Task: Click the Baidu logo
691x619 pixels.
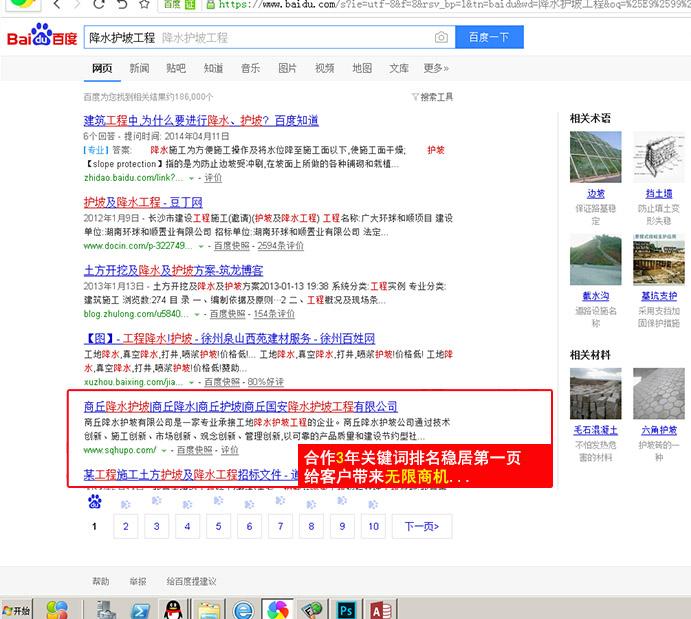Action: pyautogui.click(x=42, y=35)
